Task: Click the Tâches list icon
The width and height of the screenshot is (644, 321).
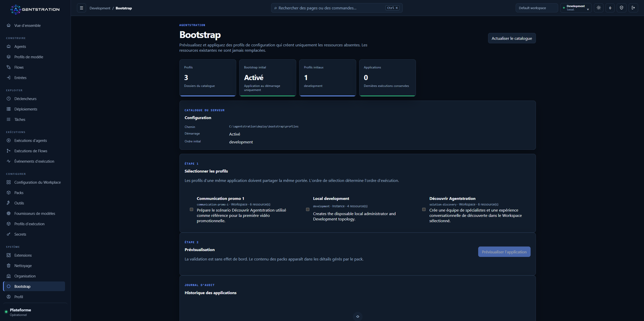Action: (9, 119)
